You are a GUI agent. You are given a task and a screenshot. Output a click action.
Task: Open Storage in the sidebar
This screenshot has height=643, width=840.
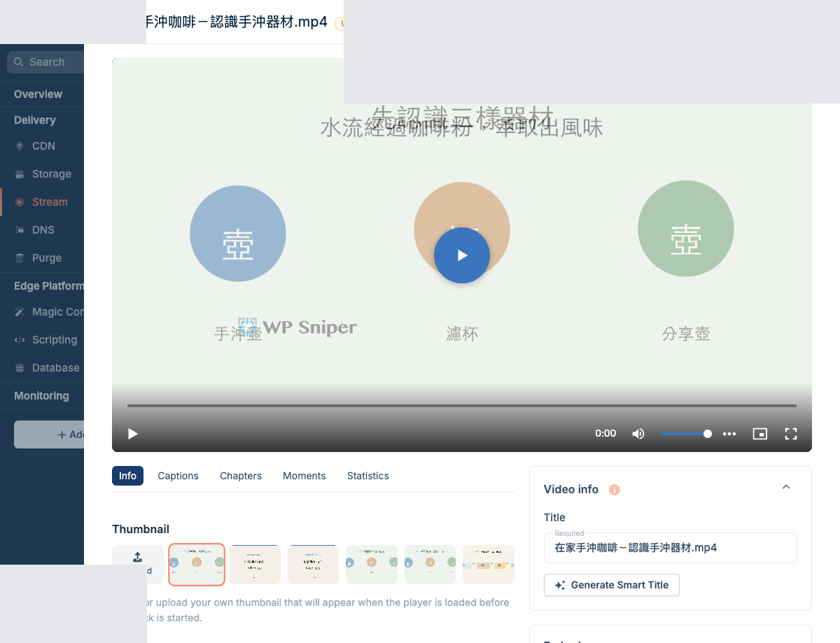point(52,174)
